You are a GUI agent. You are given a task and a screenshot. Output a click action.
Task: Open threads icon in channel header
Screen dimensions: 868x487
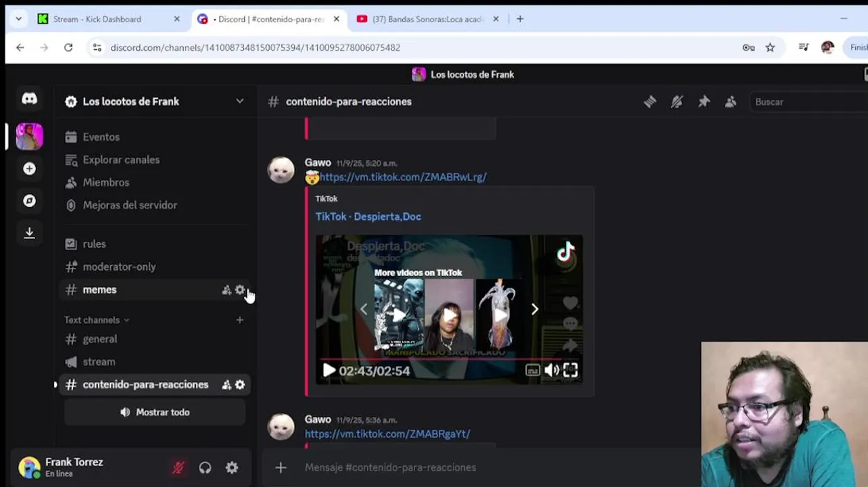(x=650, y=101)
